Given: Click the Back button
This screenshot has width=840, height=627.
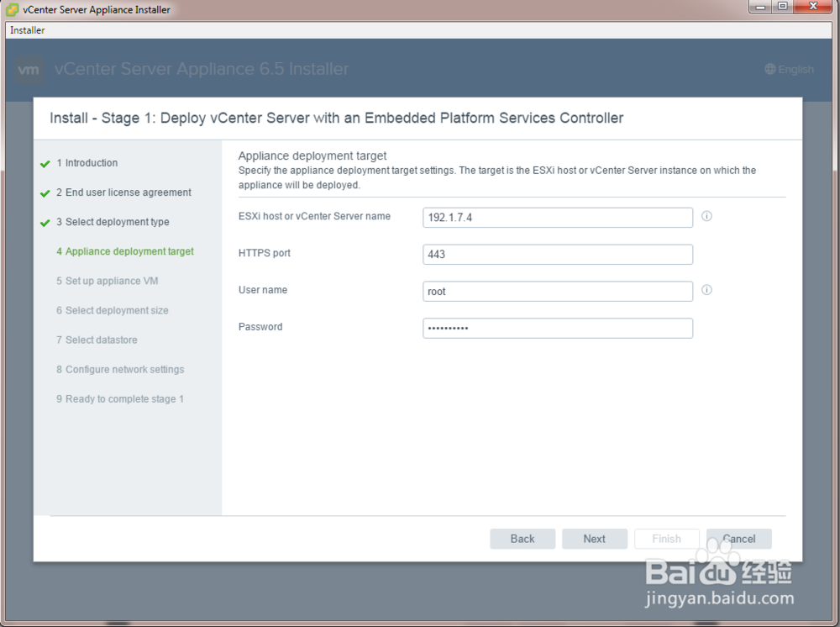Looking at the screenshot, I should point(522,539).
